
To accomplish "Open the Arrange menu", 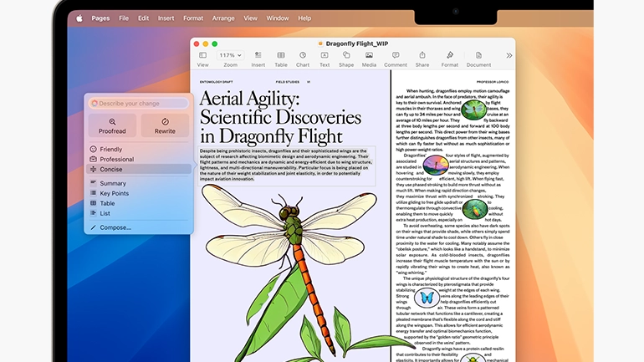I will (x=223, y=18).
